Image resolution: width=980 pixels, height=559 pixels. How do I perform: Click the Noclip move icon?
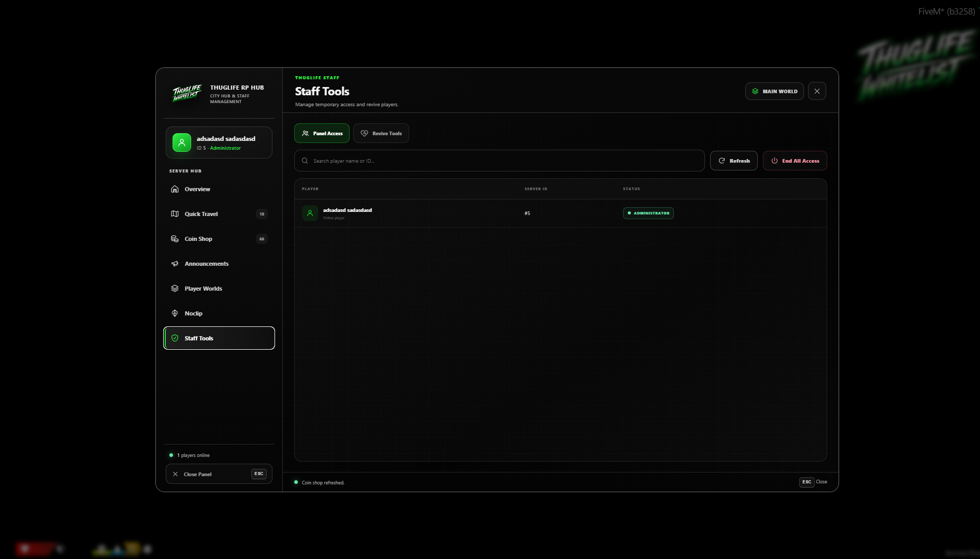pyautogui.click(x=175, y=313)
